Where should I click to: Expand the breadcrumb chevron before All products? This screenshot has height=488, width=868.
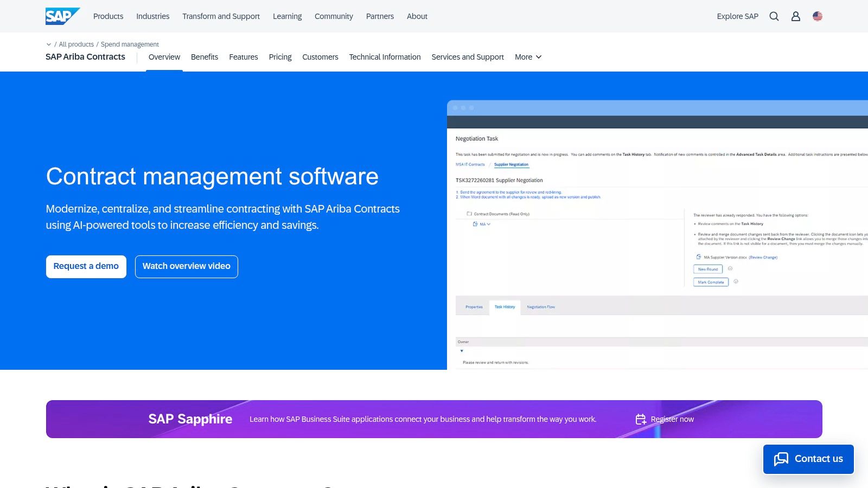point(49,44)
